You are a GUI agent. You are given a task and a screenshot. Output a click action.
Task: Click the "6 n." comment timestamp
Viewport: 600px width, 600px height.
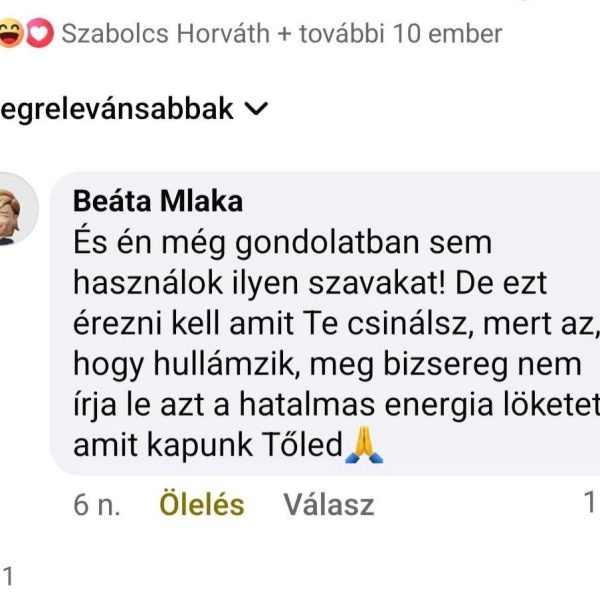click(97, 505)
